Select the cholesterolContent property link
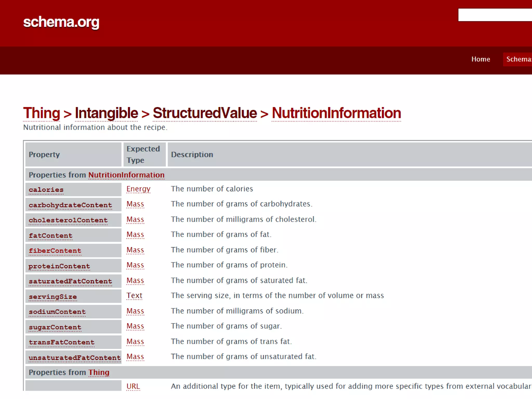 click(x=68, y=220)
